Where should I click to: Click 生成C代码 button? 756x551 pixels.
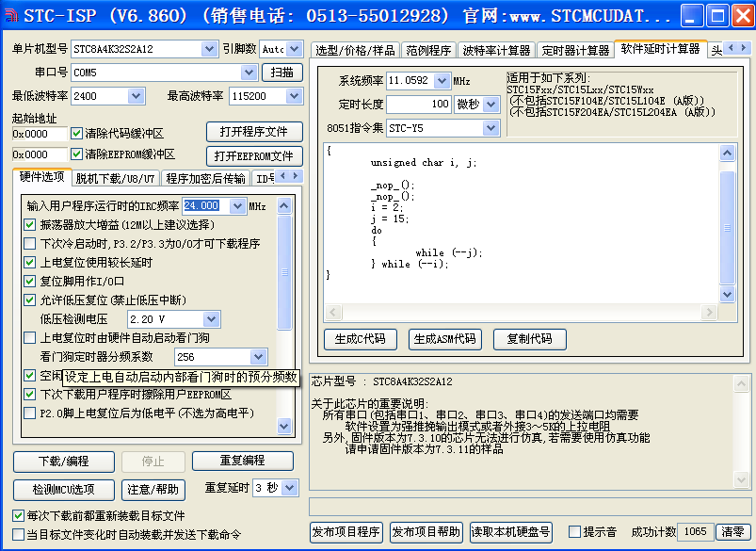[x=361, y=339]
